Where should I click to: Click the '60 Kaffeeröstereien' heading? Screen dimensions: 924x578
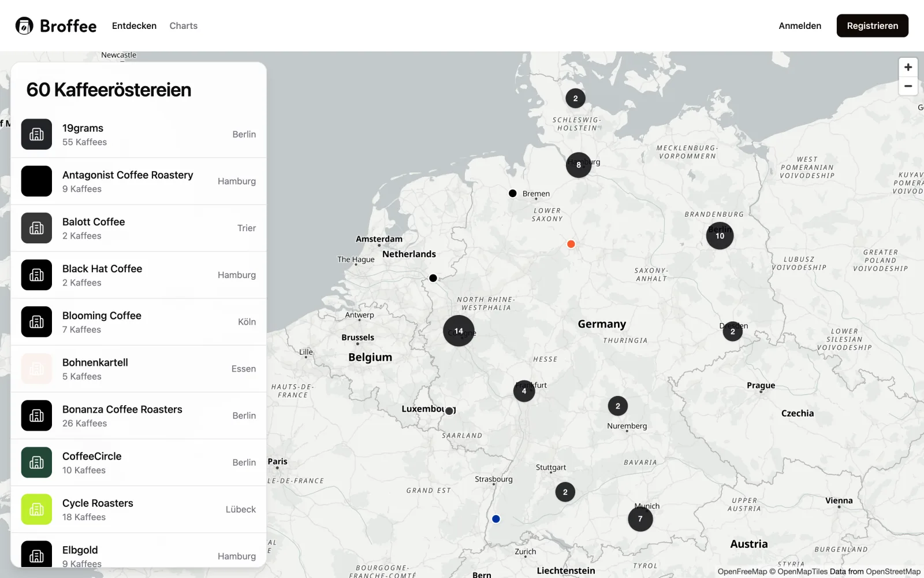[x=109, y=90]
